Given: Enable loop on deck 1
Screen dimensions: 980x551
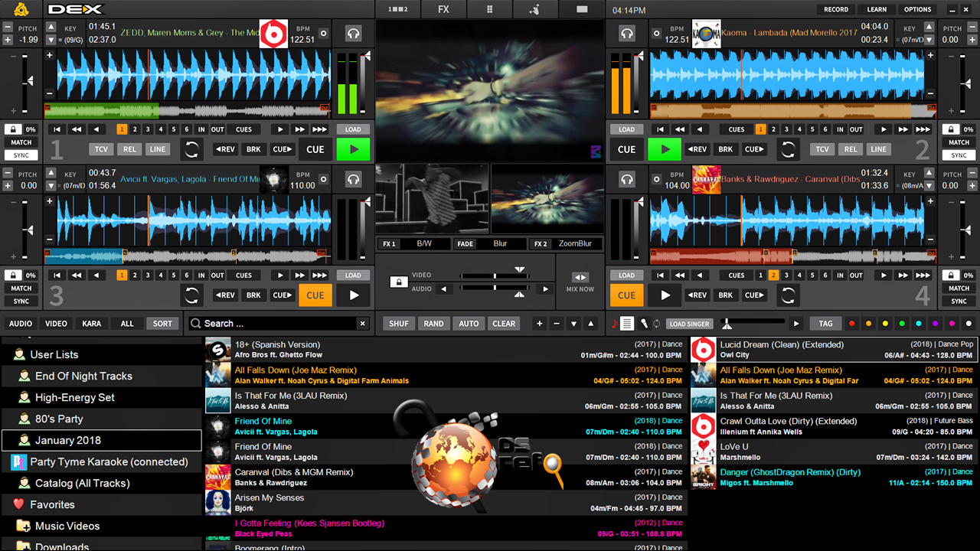Looking at the screenshot, I should point(192,149).
